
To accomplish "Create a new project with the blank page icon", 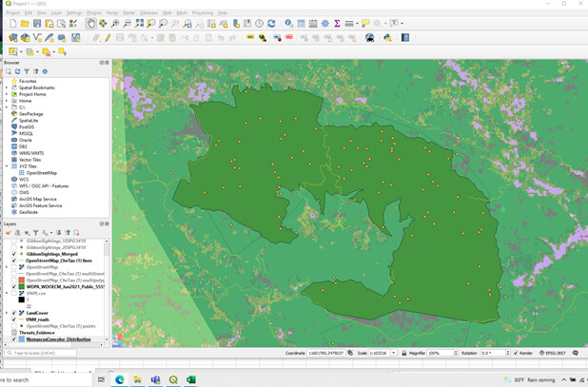I will pos(13,24).
